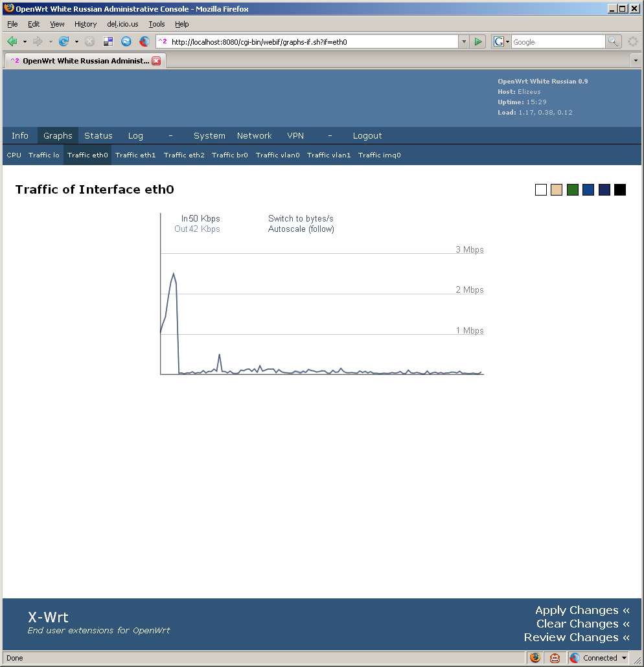Go to the Info section
This screenshot has width=644, height=667.
pos(20,136)
